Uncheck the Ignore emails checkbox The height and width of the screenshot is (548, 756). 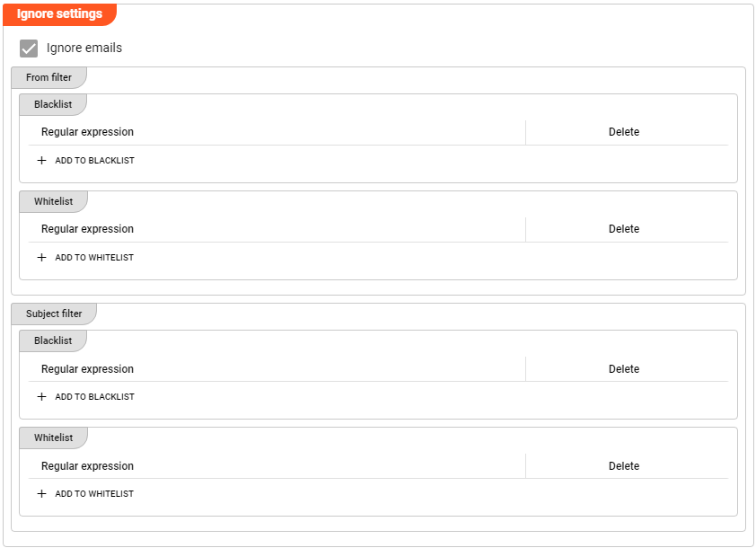pos(29,49)
